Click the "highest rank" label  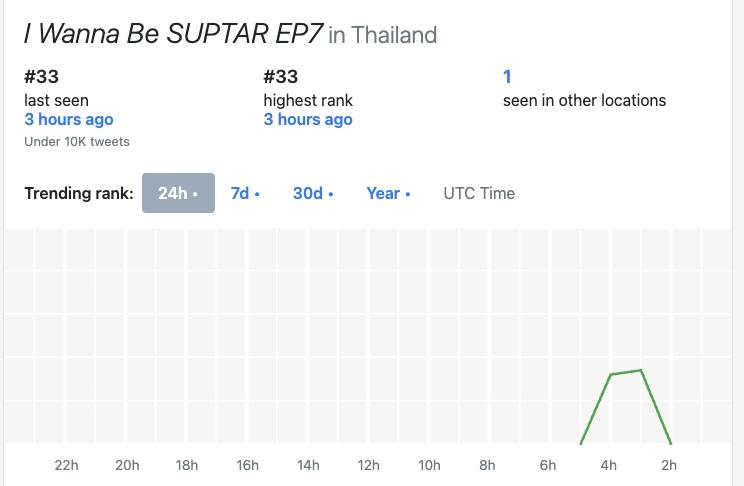(308, 100)
